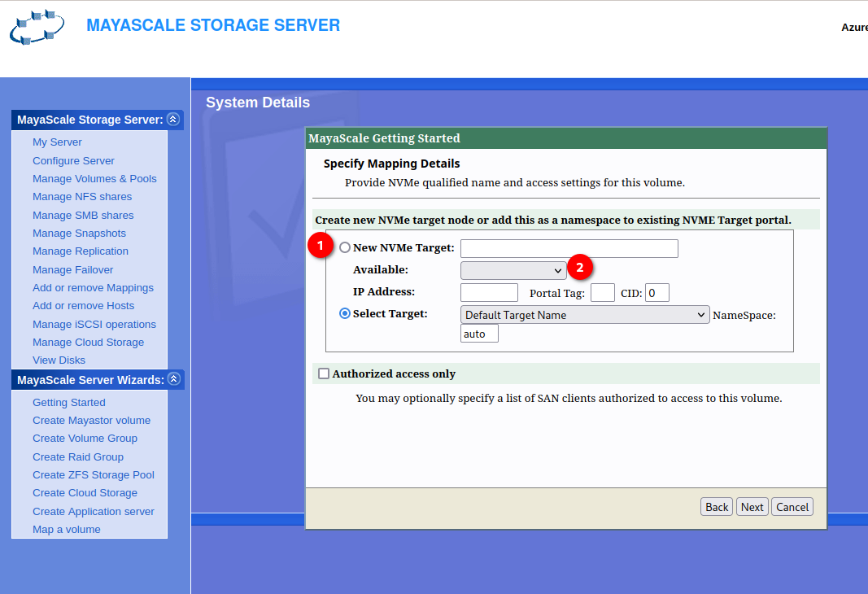Collapse the MayaScale Storage Server section
Viewport: 868px width, 594px height.
pyautogui.click(x=172, y=120)
